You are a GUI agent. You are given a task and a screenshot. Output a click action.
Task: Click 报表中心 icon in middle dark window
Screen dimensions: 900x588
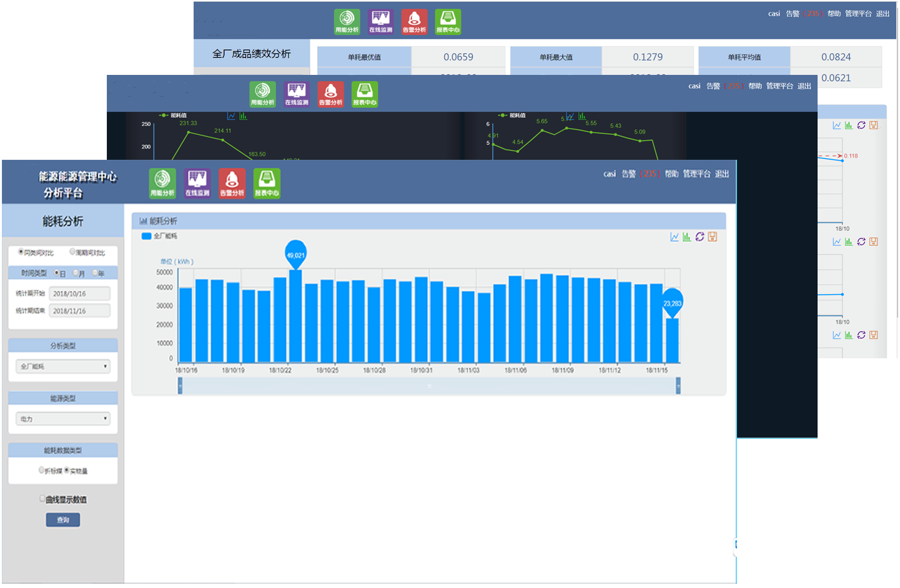(x=365, y=94)
